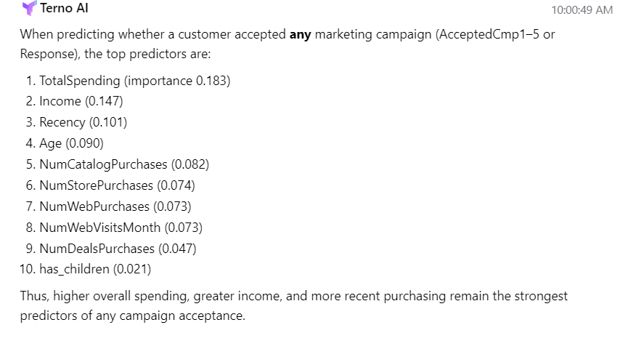
Task: Click the Terno AI logo icon
Action: [x=28, y=9]
